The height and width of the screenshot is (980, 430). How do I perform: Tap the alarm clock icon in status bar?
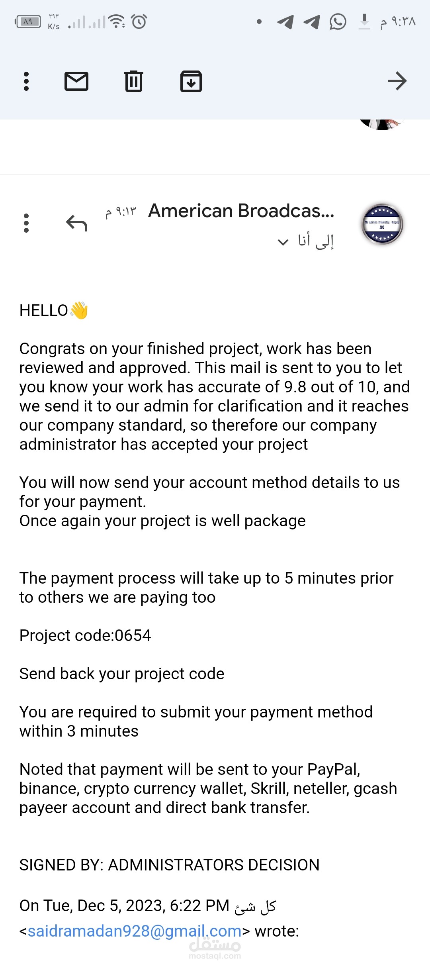tap(139, 21)
